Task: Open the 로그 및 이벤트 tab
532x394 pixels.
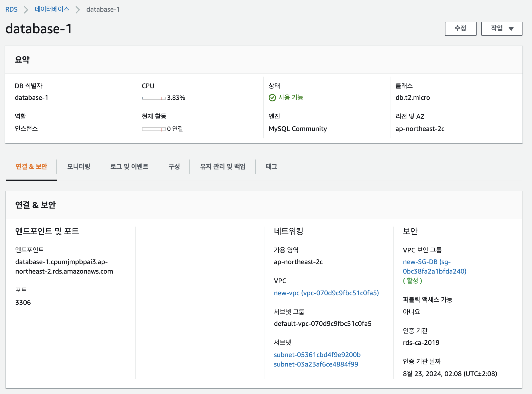Action: click(129, 166)
